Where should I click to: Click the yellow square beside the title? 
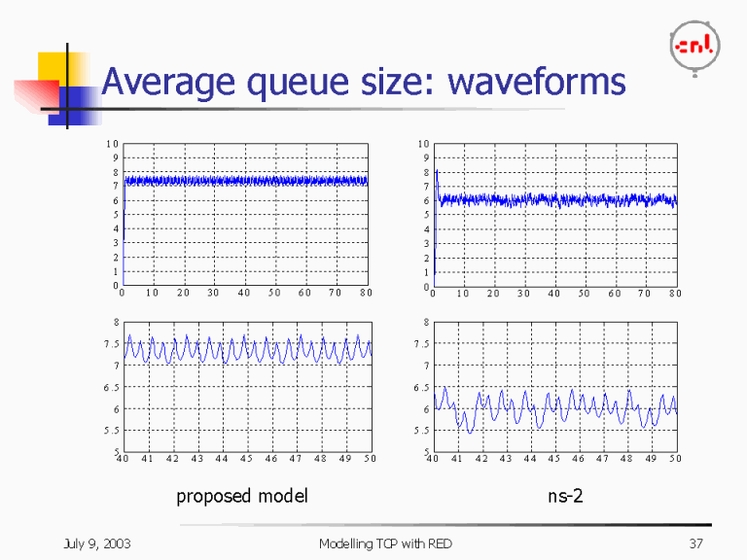(52, 66)
